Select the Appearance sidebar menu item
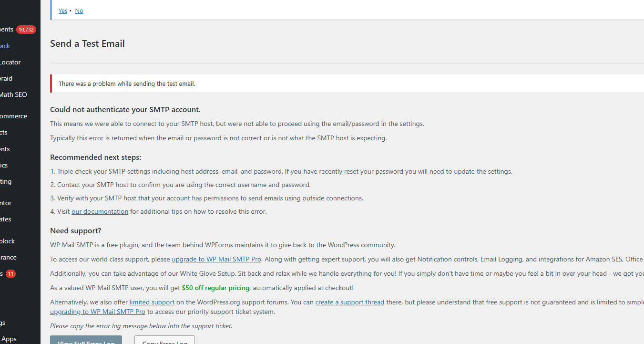 8,257
